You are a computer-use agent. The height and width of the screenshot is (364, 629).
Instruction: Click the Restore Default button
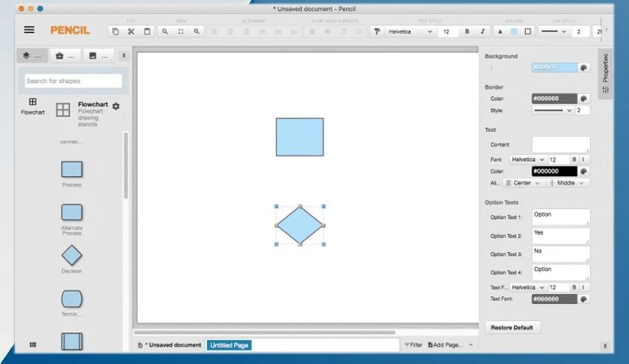pyautogui.click(x=512, y=327)
